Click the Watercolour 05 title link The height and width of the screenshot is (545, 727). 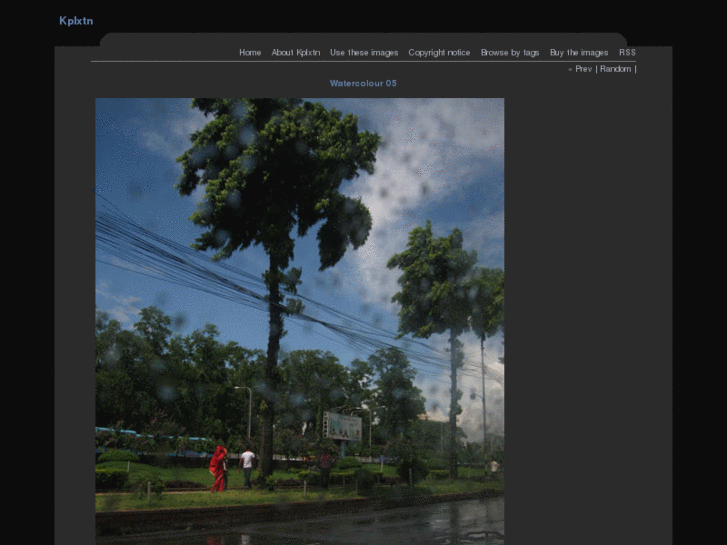tap(363, 83)
